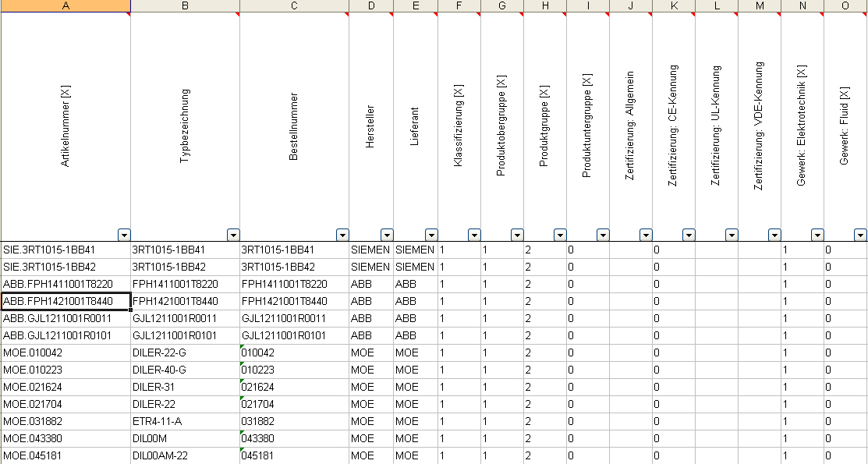
Task: Select column B header
Action: pyautogui.click(x=185, y=5)
